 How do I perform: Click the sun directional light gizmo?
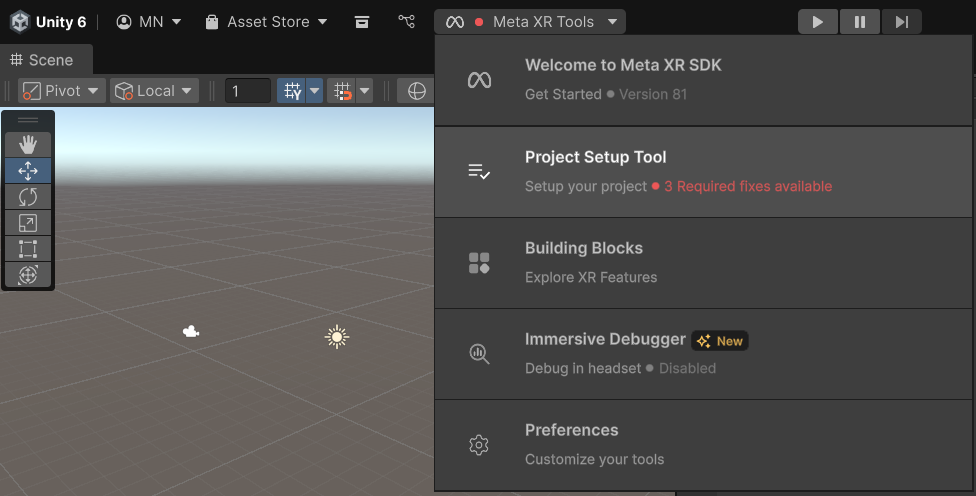click(x=337, y=337)
